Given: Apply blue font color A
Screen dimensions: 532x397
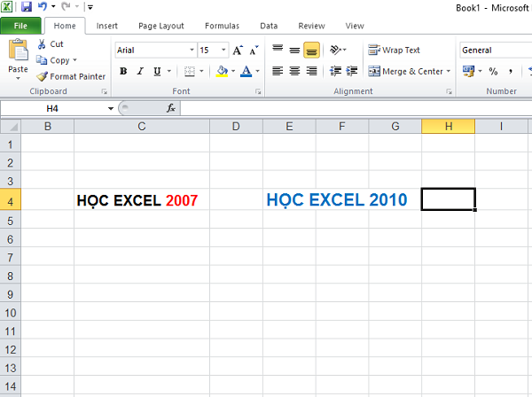Looking at the screenshot, I should pos(246,71).
